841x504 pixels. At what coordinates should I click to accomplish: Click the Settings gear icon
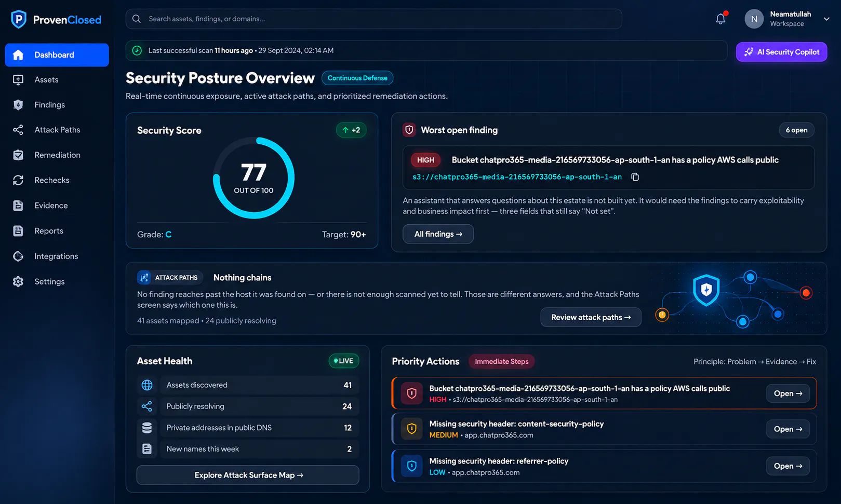18,282
